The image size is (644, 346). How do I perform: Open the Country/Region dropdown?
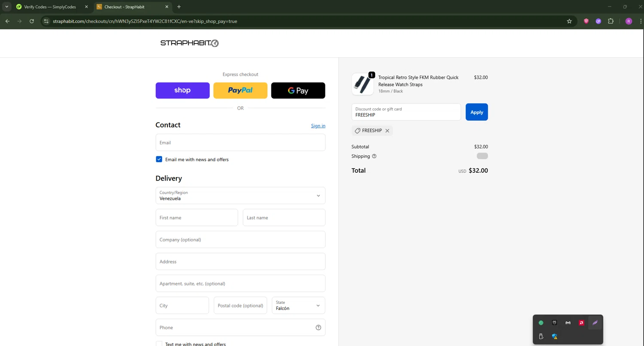coord(240,196)
